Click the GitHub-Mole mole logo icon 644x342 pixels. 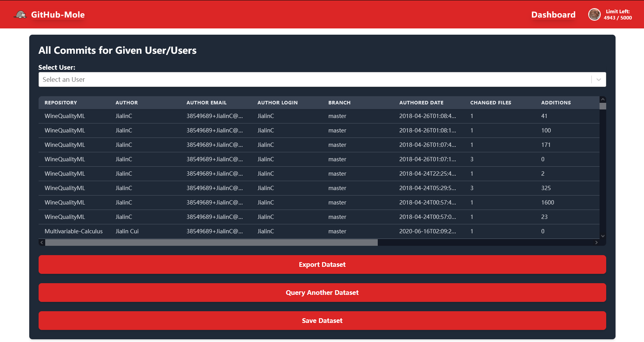[x=20, y=15]
